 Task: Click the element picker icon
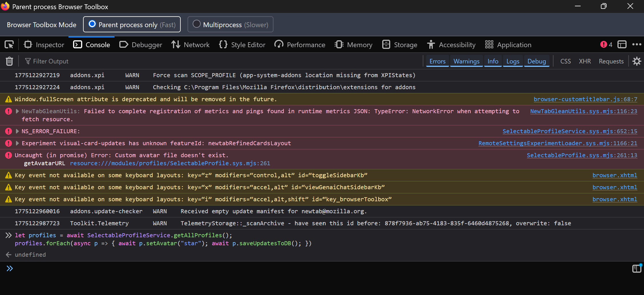click(9, 45)
